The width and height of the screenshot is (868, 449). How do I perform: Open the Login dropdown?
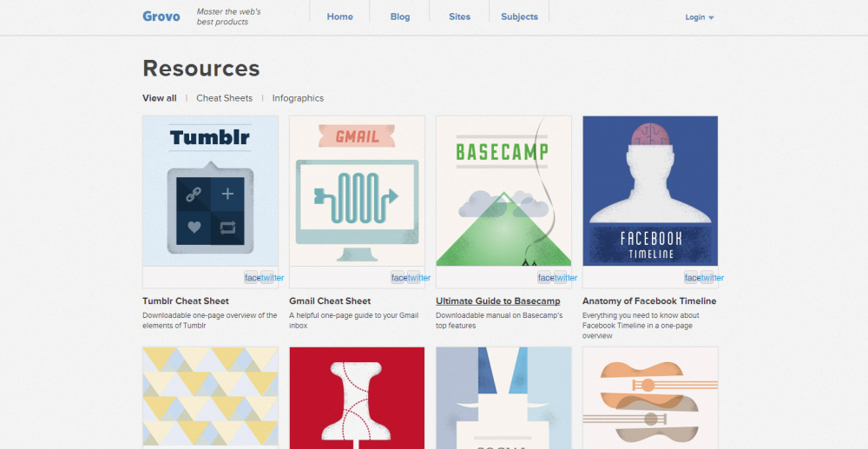coord(699,17)
